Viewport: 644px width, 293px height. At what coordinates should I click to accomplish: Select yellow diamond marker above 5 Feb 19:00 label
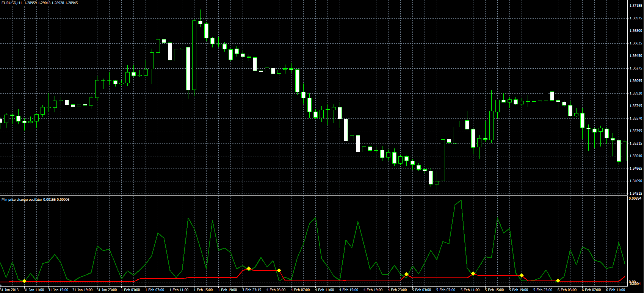click(522, 275)
